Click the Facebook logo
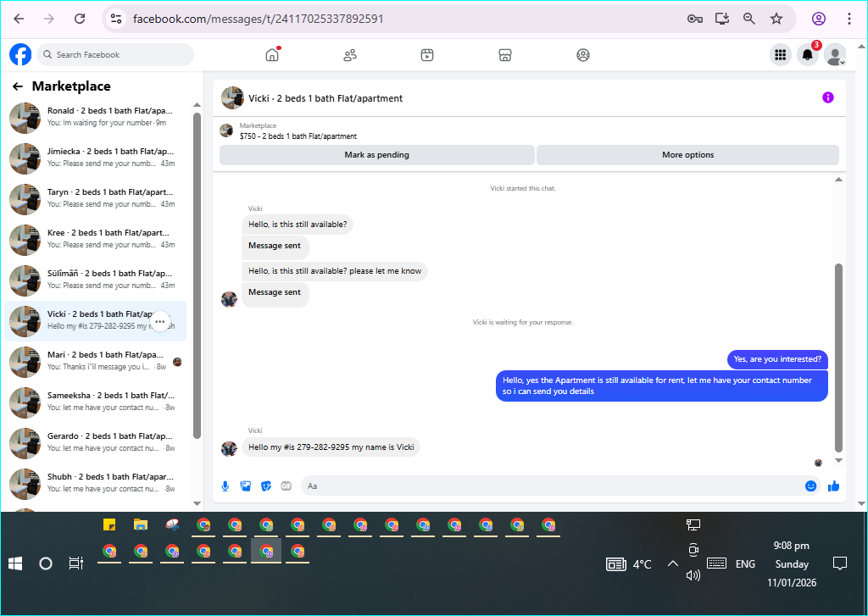868x616 pixels. (x=20, y=55)
